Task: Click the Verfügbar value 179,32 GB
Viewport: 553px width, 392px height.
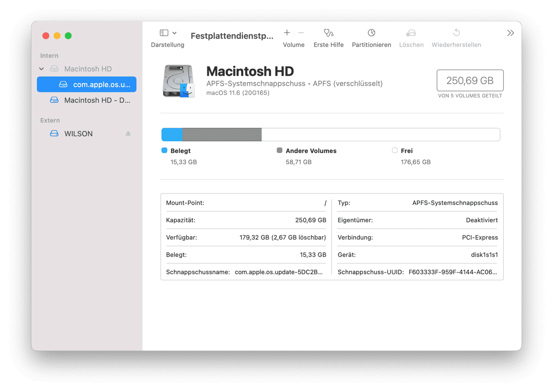Action: pyautogui.click(x=283, y=238)
